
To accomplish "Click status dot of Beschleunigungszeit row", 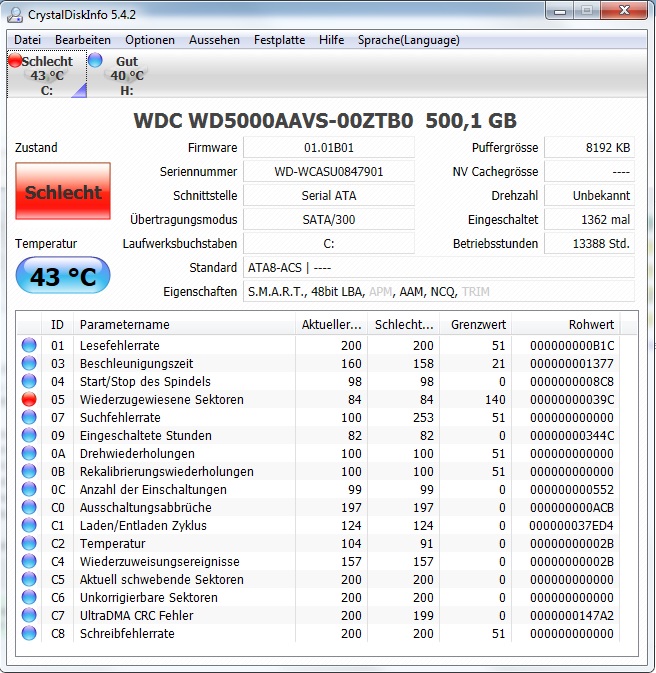I will pyautogui.click(x=29, y=363).
